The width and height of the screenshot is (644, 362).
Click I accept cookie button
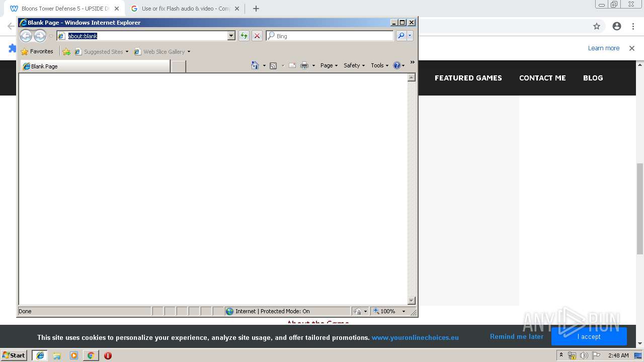tap(589, 336)
